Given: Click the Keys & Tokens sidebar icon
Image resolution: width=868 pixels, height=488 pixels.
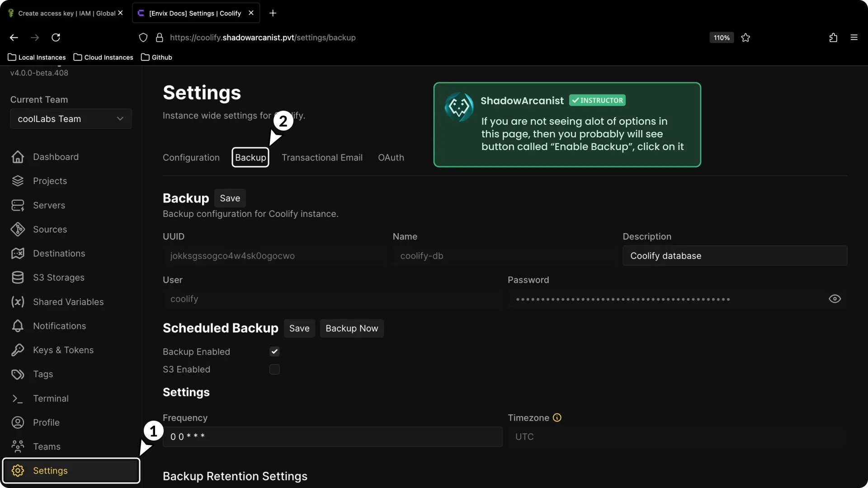Looking at the screenshot, I should point(17,350).
